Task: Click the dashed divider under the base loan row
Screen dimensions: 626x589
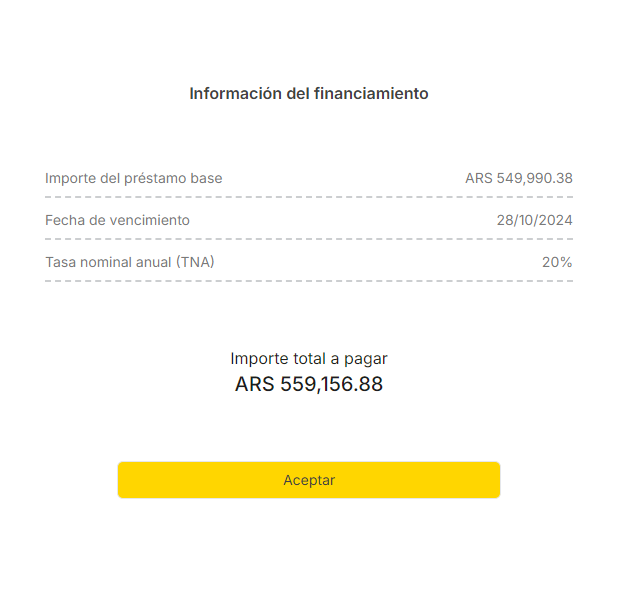Action: (x=309, y=197)
